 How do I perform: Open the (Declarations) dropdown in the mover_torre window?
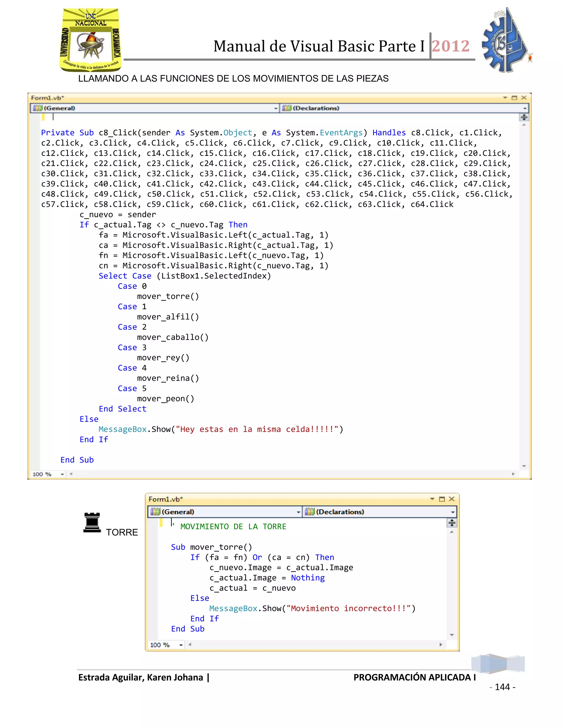[x=380, y=512]
